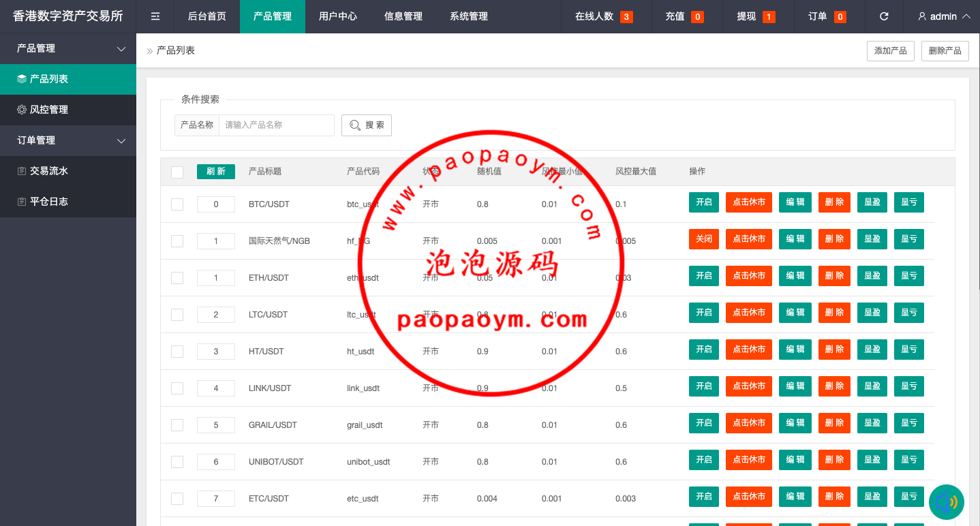Click the refresh icon in top bar
The height and width of the screenshot is (526, 980).
884,16
